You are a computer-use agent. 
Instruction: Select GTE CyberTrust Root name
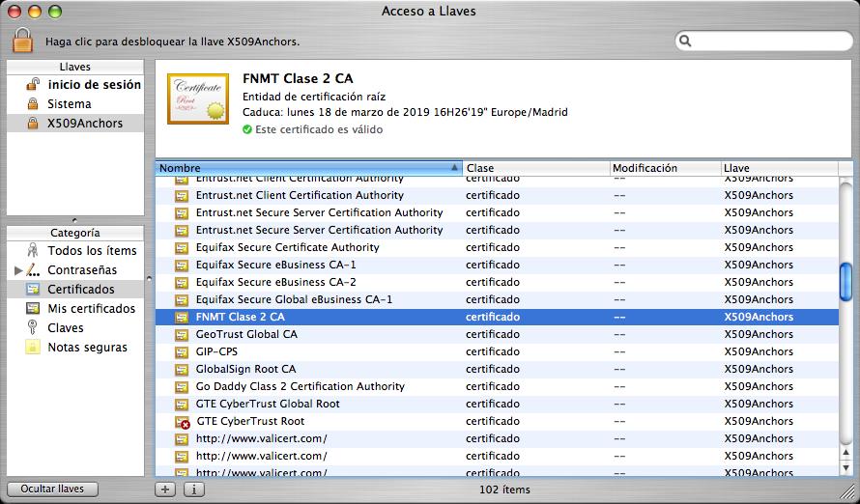pyautogui.click(x=250, y=421)
